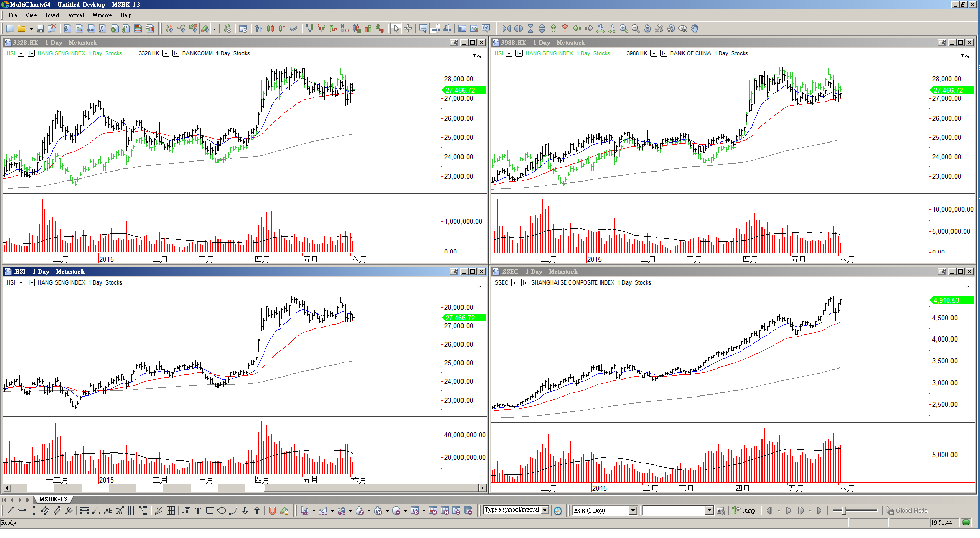Select the Text drawing tool

click(198, 511)
